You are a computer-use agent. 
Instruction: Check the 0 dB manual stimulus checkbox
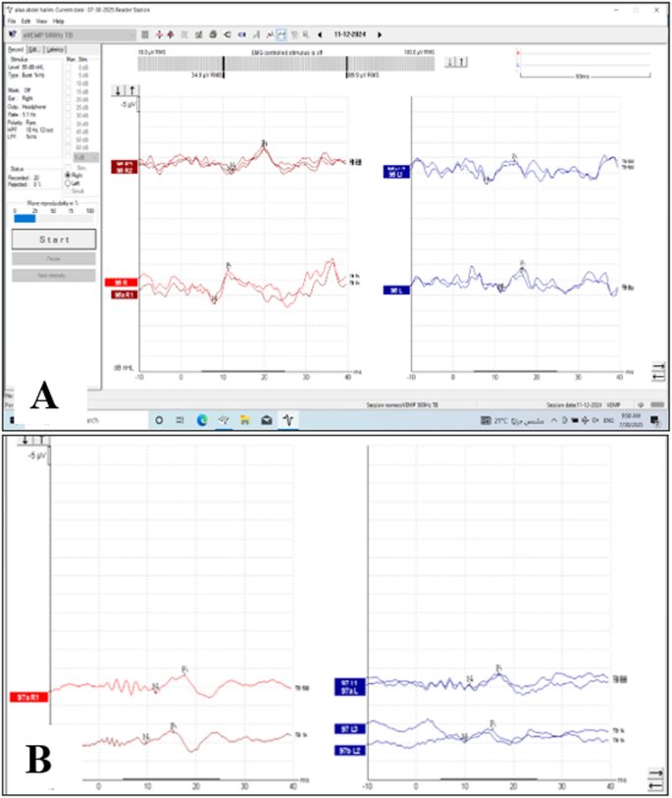[x=68, y=68]
